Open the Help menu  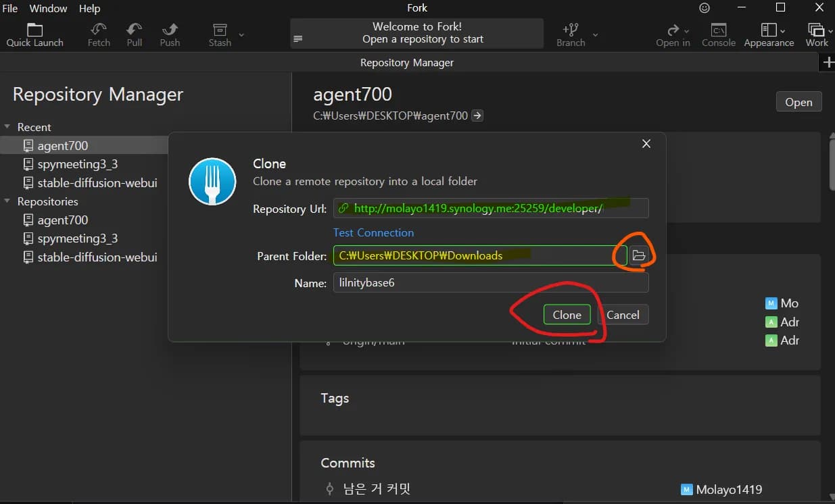point(89,8)
